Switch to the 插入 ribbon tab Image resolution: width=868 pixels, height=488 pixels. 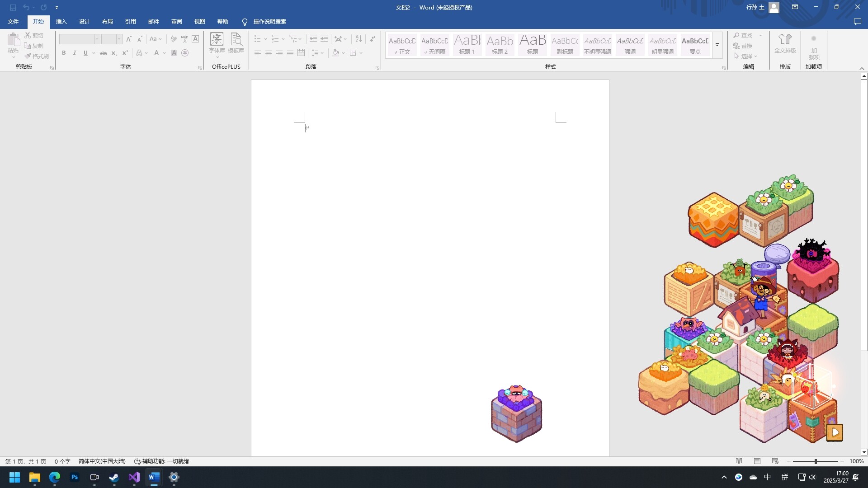(61, 21)
